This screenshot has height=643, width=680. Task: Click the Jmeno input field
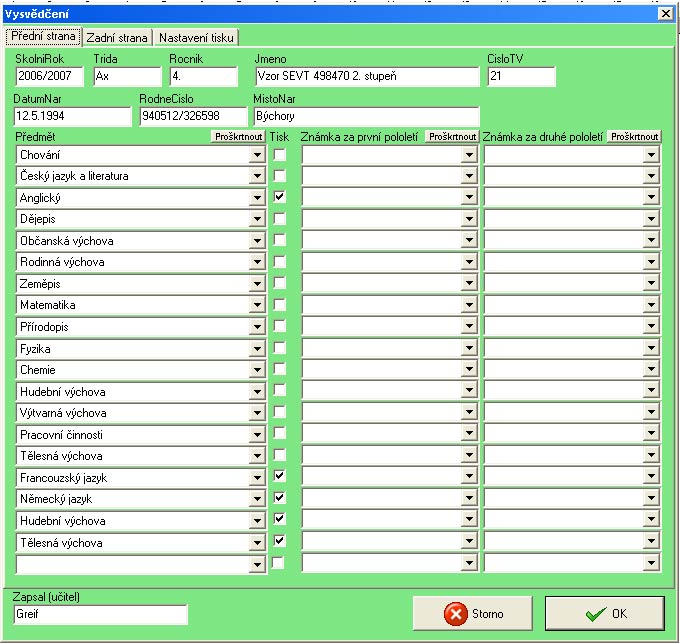(x=366, y=77)
